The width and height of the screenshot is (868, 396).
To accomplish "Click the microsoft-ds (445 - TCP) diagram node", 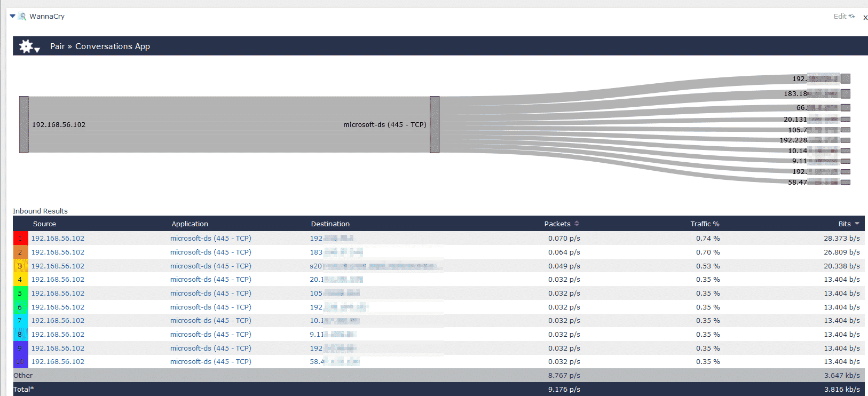I will pos(435,124).
